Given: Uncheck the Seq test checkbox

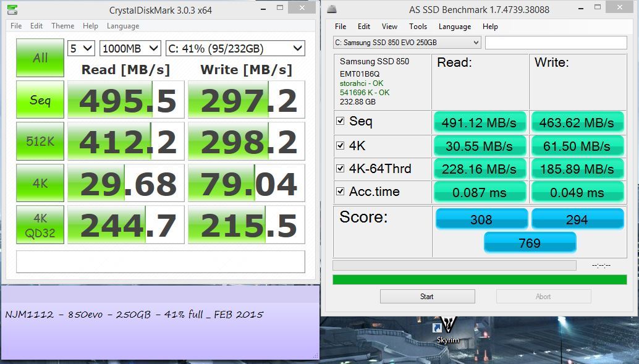Looking at the screenshot, I should point(341,121).
